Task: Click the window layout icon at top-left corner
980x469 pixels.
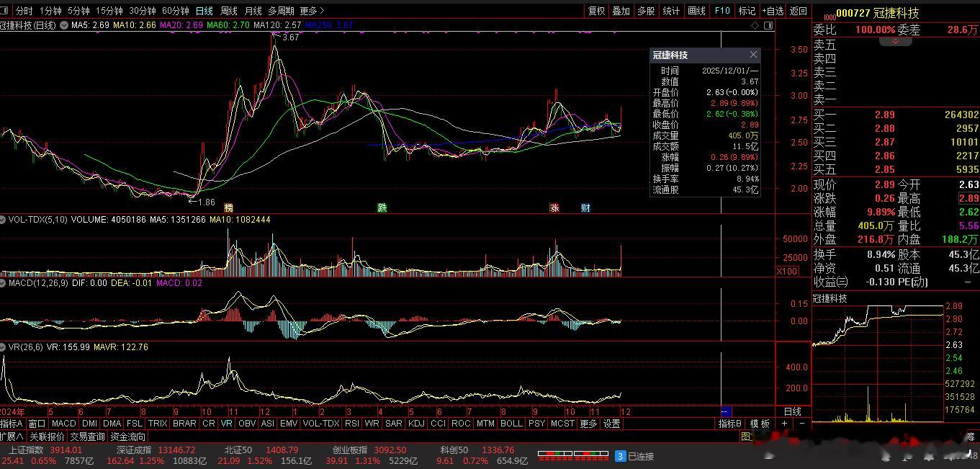Action: pyautogui.click(x=4, y=11)
